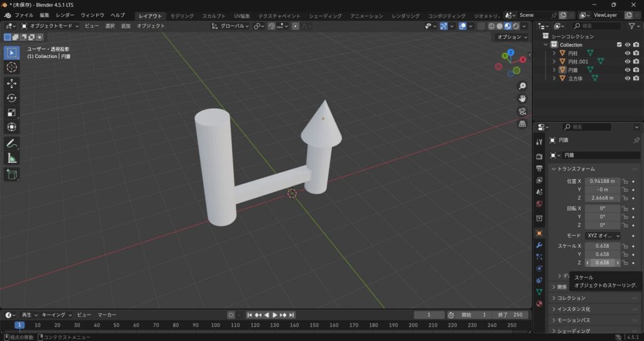The image size is (644, 341).
Task: Select the Scale tool in the left toolbar
Action: [x=12, y=113]
